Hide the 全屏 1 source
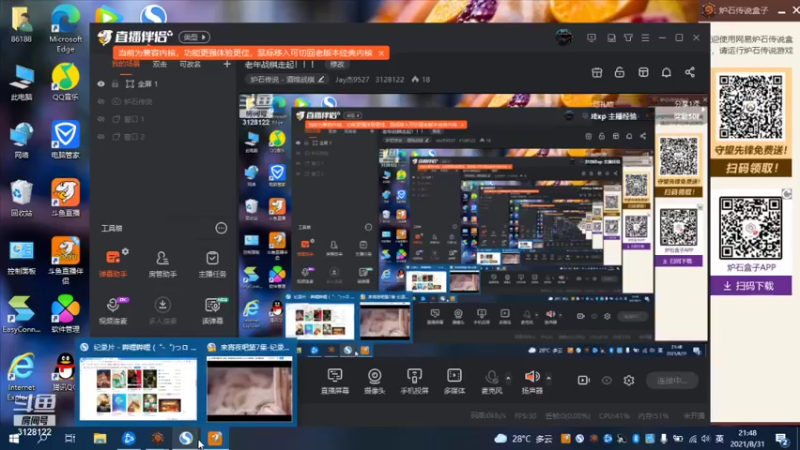Screen dimensions: 800x450 (101, 84)
